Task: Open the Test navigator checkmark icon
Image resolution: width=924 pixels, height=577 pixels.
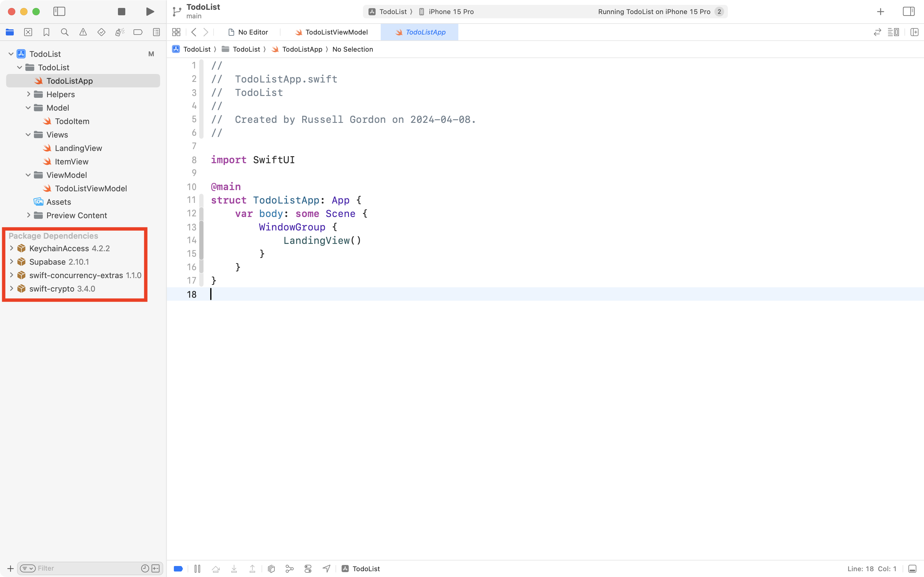Action: [x=101, y=32]
